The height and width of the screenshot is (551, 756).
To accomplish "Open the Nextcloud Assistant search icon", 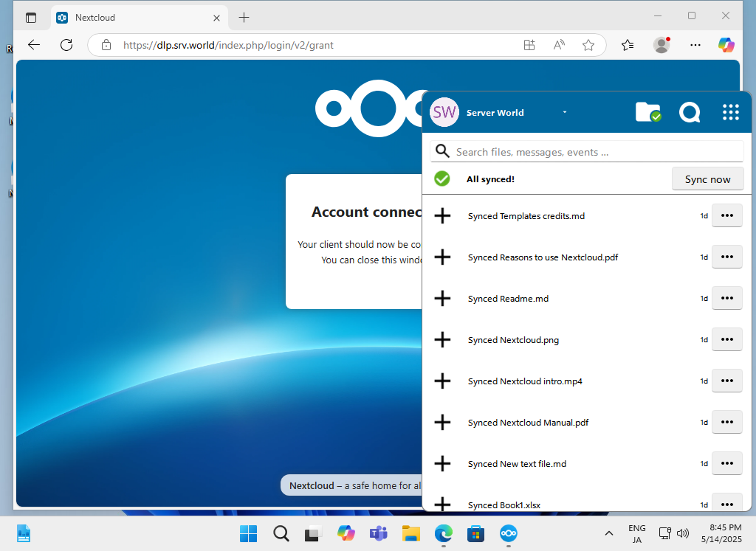I will point(690,112).
